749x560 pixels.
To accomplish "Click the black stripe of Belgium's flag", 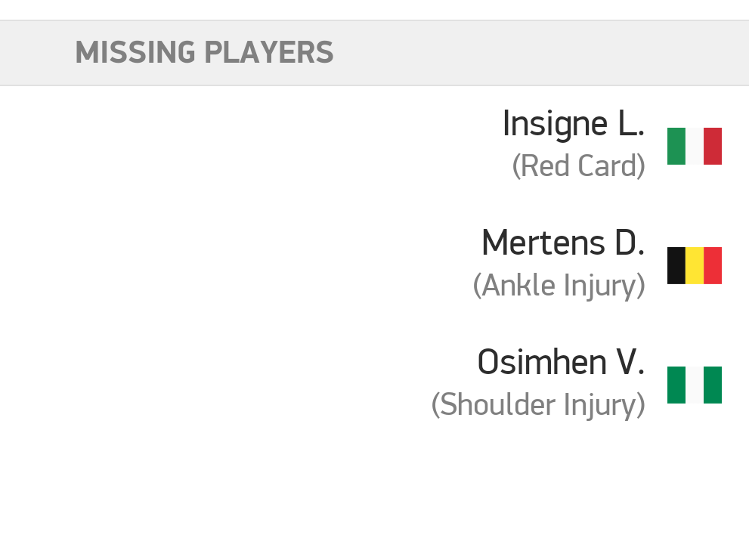I will click(676, 265).
